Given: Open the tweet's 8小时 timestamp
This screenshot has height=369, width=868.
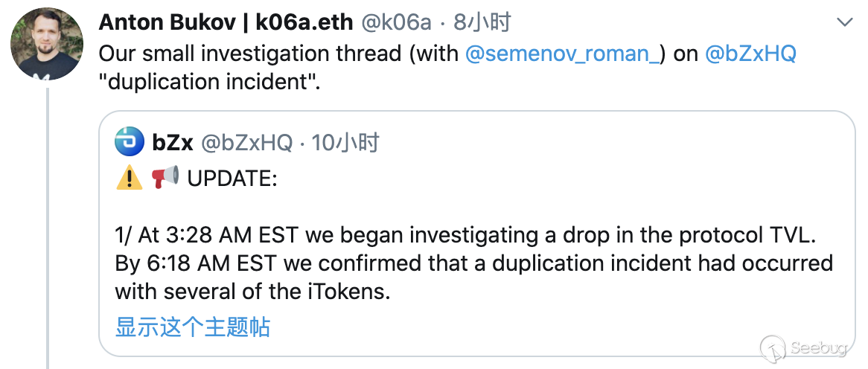Looking at the screenshot, I should pyautogui.click(x=482, y=22).
